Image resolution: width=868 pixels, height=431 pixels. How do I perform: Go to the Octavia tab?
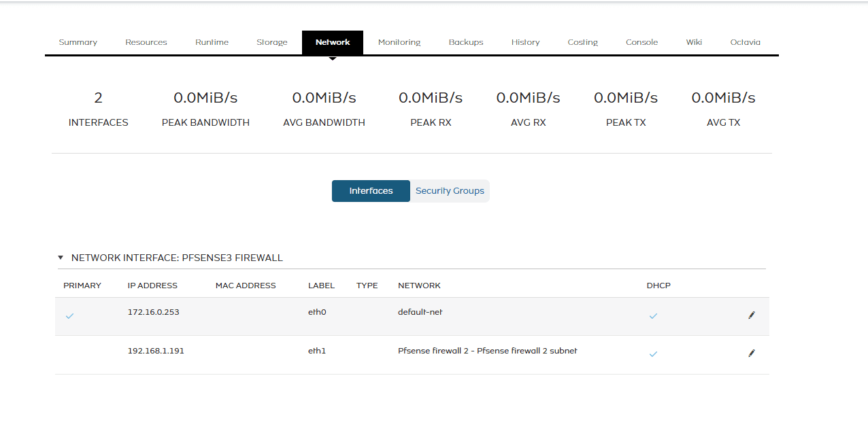click(x=746, y=42)
